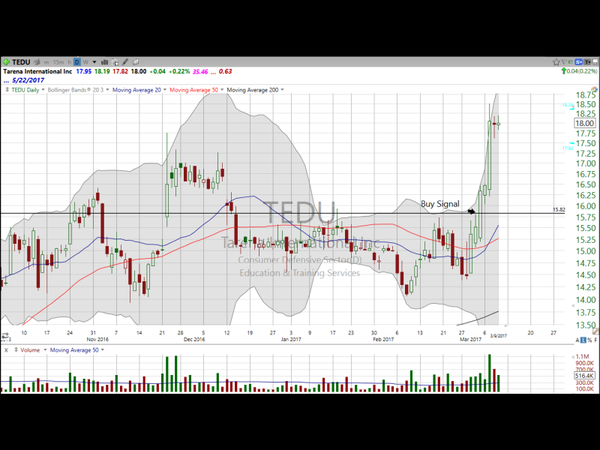Image resolution: width=600 pixels, height=450 pixels.
Task: Click the 17.82 low price value
Action: pos(120,72)
